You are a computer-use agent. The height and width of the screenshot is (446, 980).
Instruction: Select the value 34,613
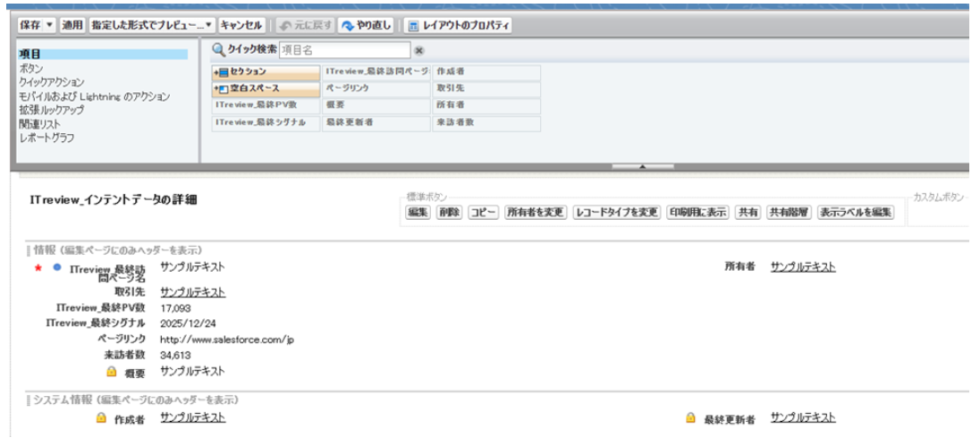tap(175, 356)
